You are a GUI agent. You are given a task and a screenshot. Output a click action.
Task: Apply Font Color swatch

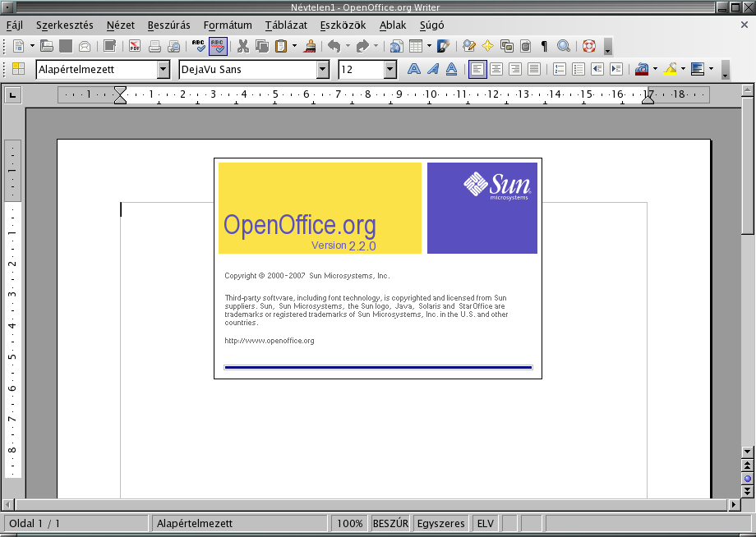pyautogui.click(x=642, y=69)
